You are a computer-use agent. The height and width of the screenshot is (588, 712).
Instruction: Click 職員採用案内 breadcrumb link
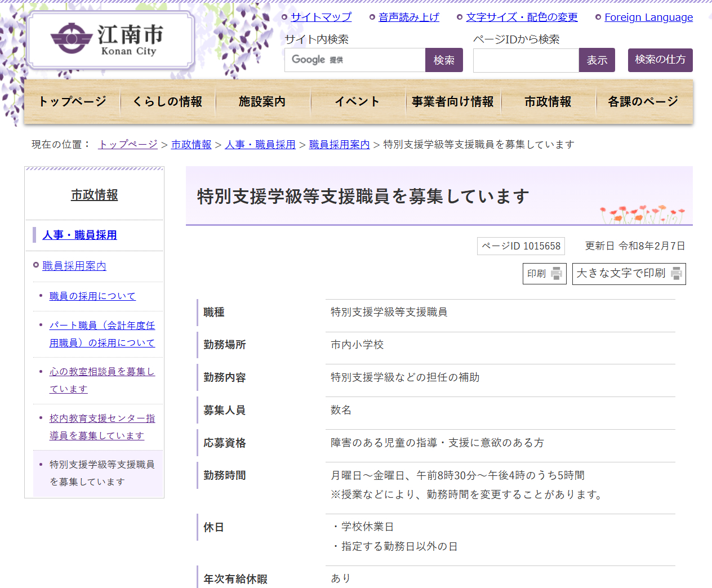339,145
